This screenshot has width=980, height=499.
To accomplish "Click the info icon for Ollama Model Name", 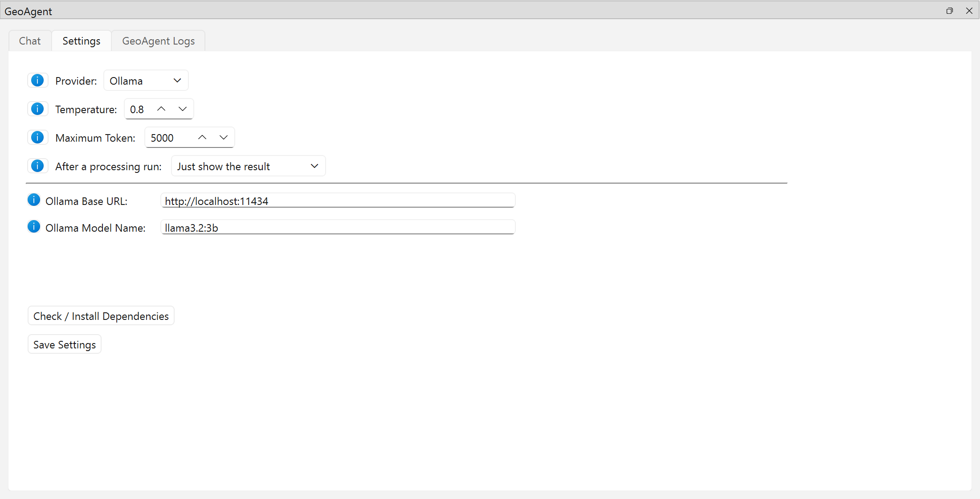I will pyautogui.click(x=34, y=227).
